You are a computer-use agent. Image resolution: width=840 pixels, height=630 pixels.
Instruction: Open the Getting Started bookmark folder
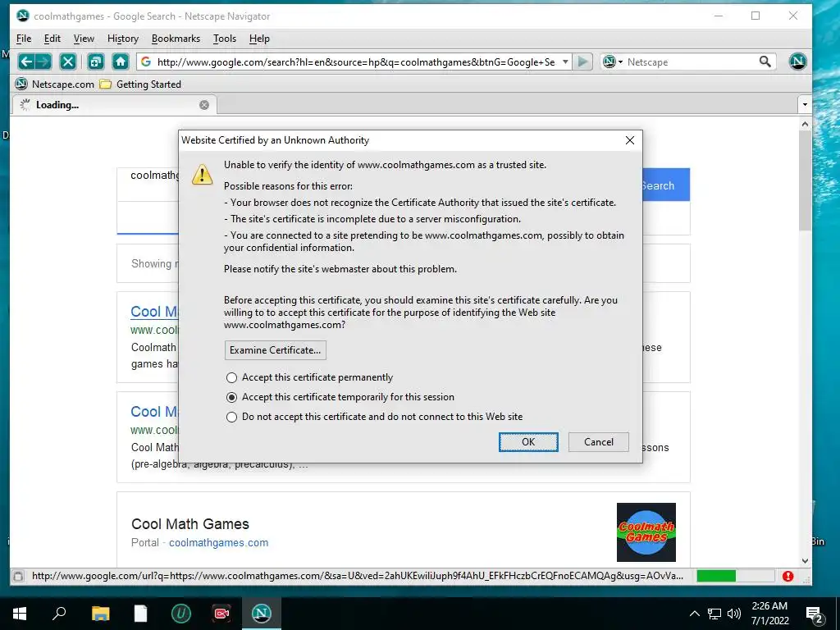coord(141,84)
